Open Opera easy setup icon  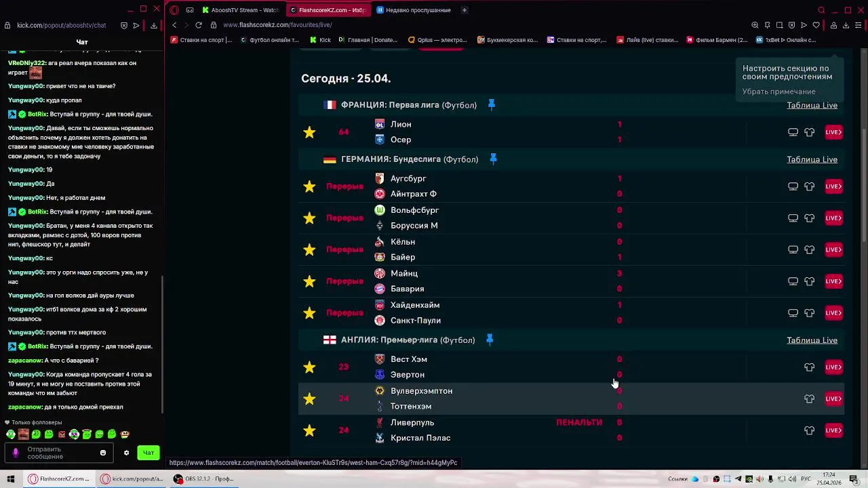[x=858, y=25]
